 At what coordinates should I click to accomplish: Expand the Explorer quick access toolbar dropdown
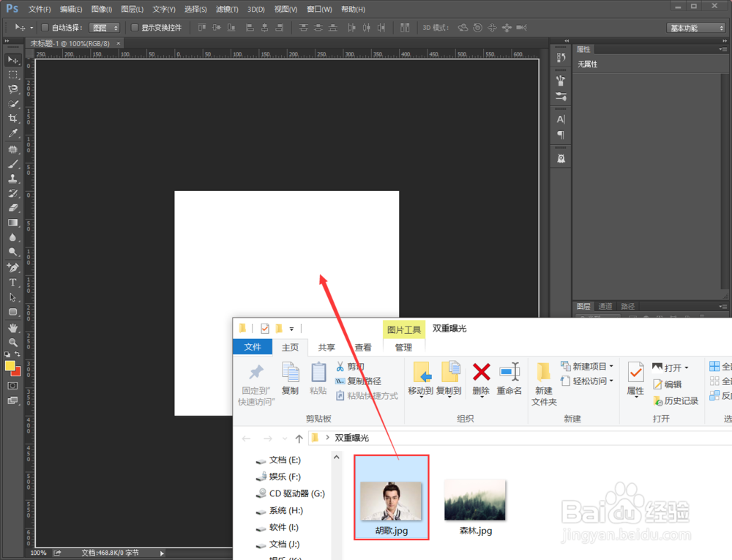292,329
